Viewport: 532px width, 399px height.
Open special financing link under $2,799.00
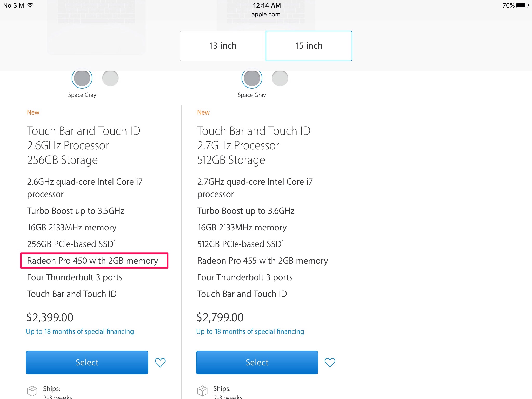click(x=250, y=331)
